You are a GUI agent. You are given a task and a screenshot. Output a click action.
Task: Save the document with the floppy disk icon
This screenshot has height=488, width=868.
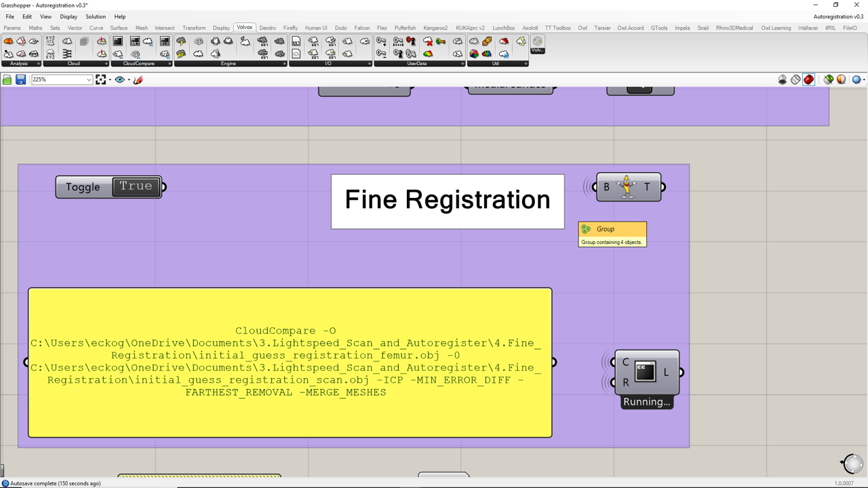click(x=21, y=80)
